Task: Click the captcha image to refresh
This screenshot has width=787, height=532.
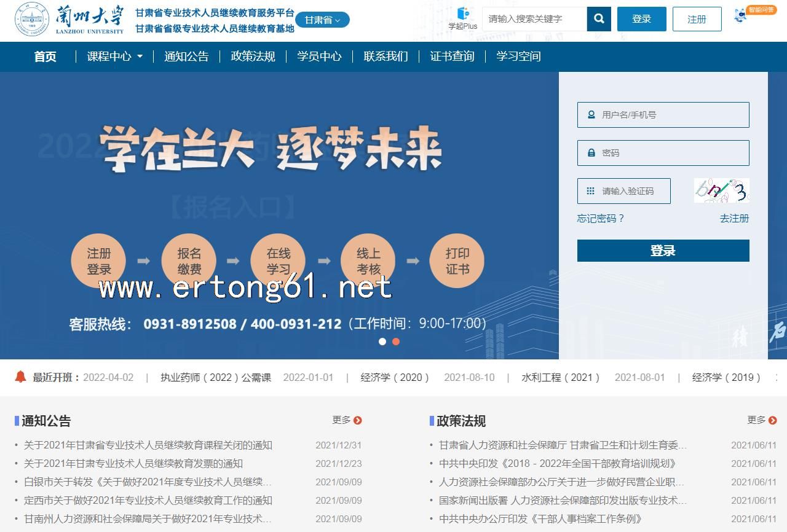Action: (x=721, y=191)
